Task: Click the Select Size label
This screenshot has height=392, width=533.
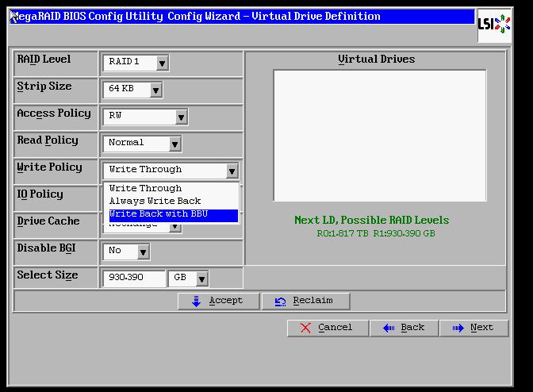Action: pos(48,275)
